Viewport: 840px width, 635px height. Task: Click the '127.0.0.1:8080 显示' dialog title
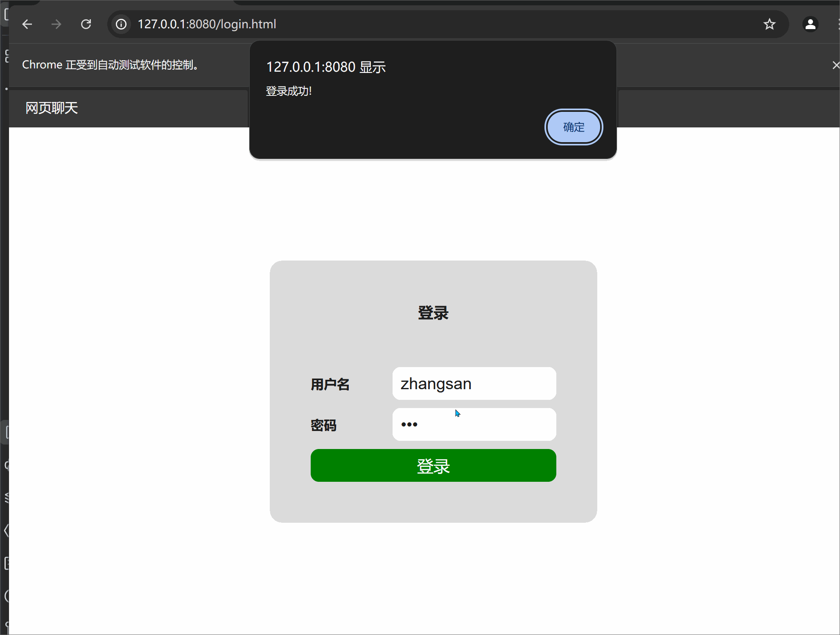tap(326, 67)
